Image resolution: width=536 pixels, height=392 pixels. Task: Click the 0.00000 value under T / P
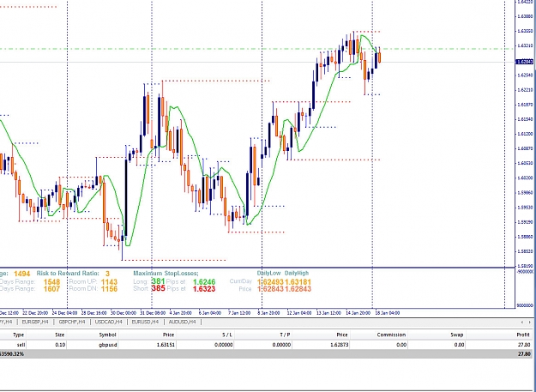(281, 345)
